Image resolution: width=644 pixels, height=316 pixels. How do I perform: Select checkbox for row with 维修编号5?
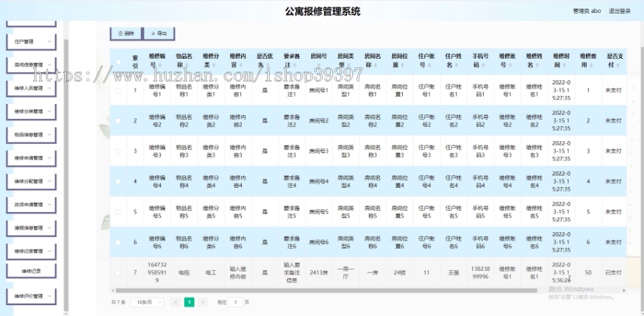118,212
